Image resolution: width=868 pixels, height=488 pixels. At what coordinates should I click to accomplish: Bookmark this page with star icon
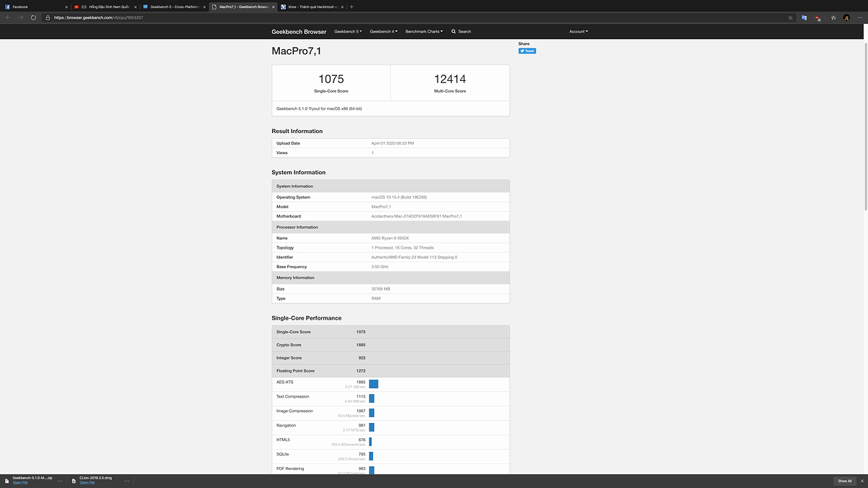[791, 17]
